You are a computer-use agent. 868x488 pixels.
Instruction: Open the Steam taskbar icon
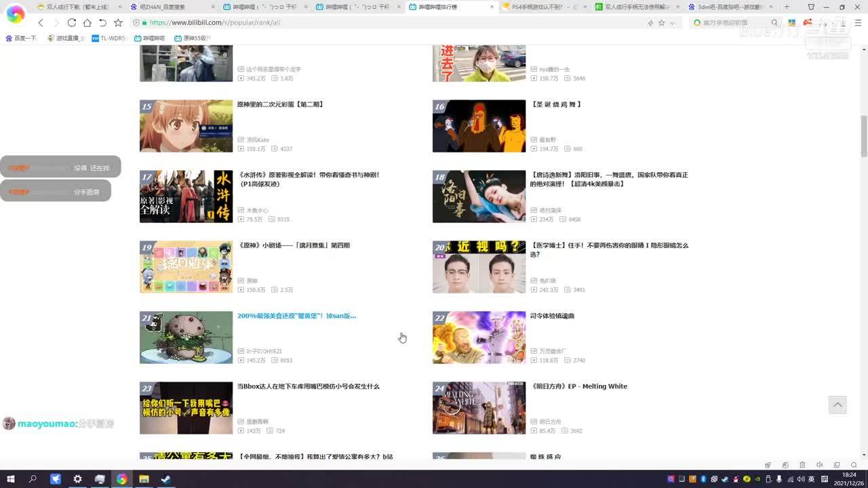[165, 479]
